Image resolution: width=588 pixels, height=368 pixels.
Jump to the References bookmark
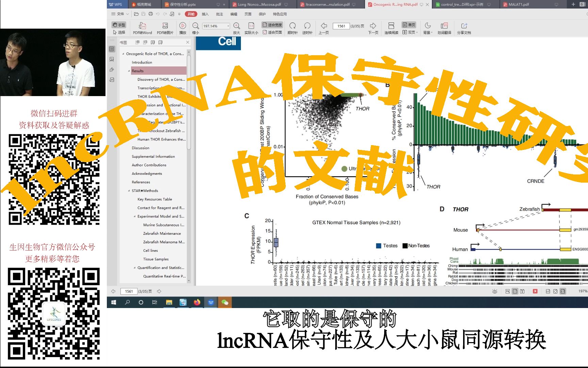pyautogui.click(x=141, y=182)
